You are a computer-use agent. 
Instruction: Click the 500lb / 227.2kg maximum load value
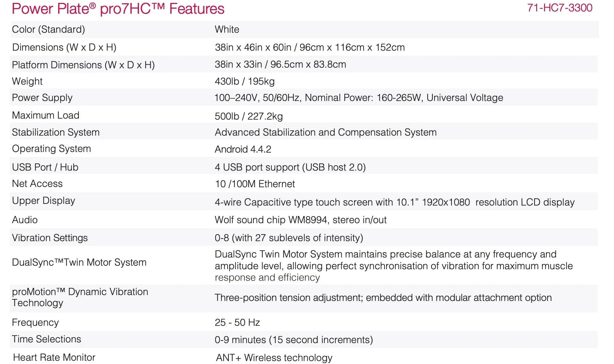point(248,116)
